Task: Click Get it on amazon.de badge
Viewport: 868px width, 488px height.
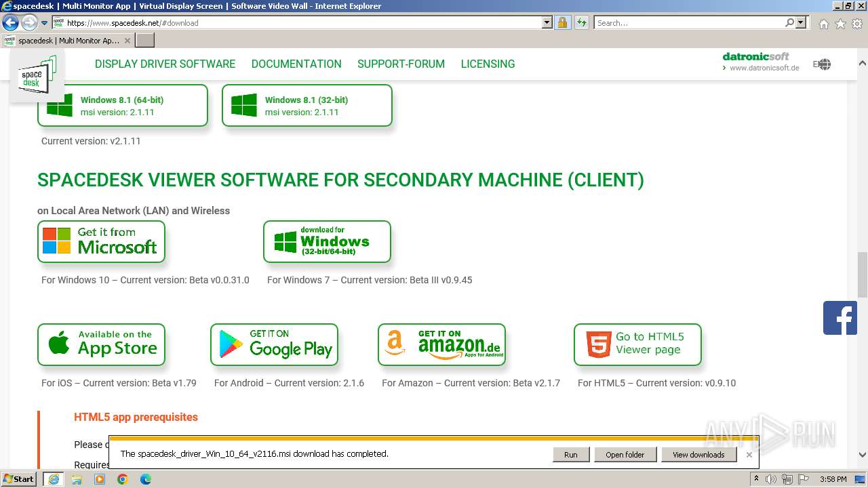Action: coord(441,344)
